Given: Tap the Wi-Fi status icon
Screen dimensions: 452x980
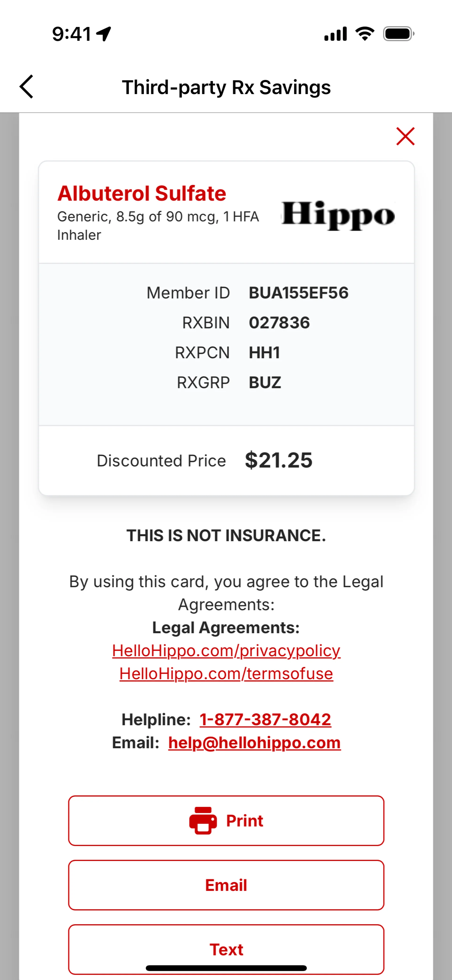Looking at the screenshot, I should [x=364, y=34].
